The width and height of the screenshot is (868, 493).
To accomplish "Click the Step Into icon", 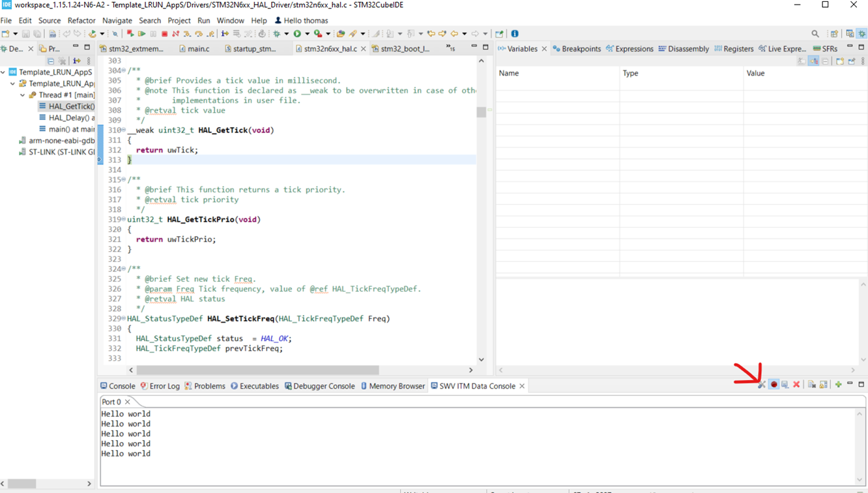I will pos(187,33).
